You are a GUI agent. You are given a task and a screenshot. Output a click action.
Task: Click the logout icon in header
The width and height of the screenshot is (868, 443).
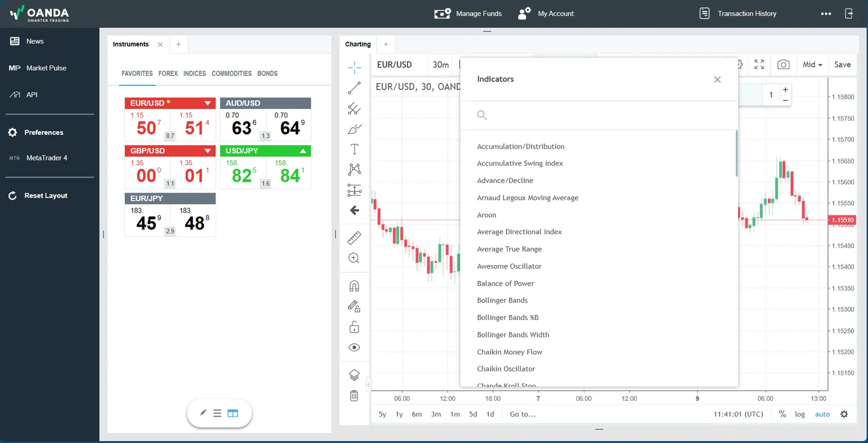tap(850, 14)
